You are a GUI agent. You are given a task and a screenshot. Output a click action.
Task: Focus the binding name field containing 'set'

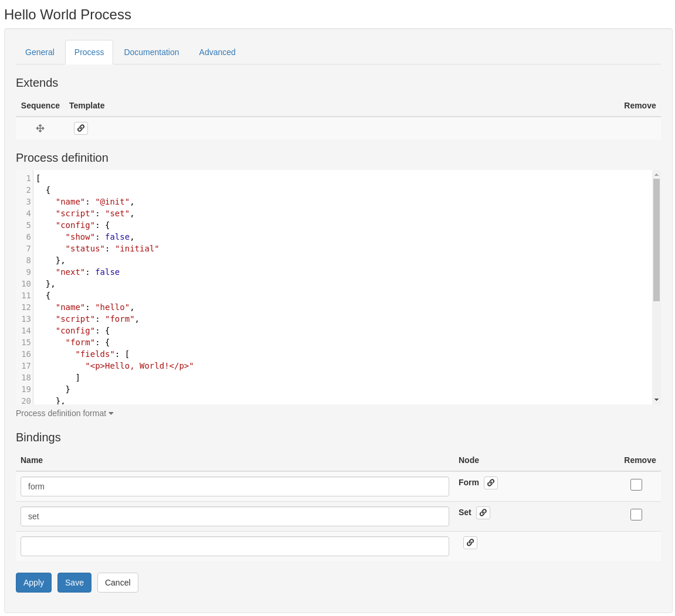(x=235, y=516)
